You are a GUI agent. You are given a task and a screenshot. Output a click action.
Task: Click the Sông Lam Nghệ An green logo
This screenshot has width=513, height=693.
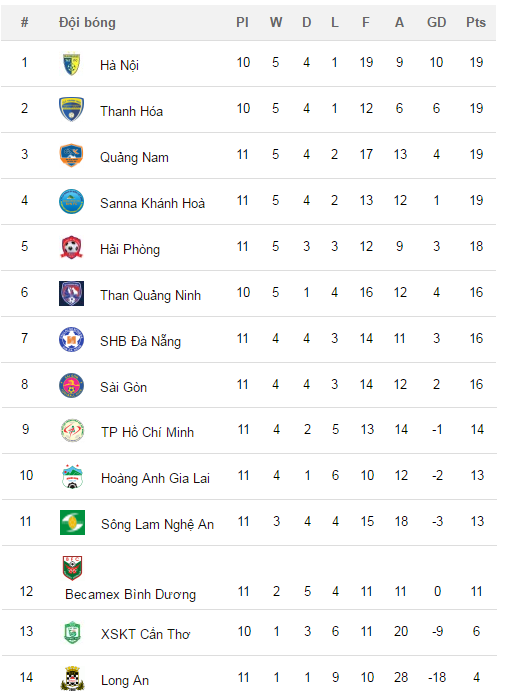72,522
